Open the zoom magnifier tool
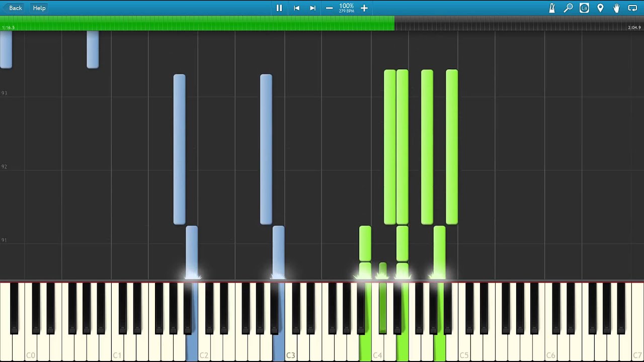Viewport: 644px width, 362px height. pyautogui.click(x=568, y=8)
